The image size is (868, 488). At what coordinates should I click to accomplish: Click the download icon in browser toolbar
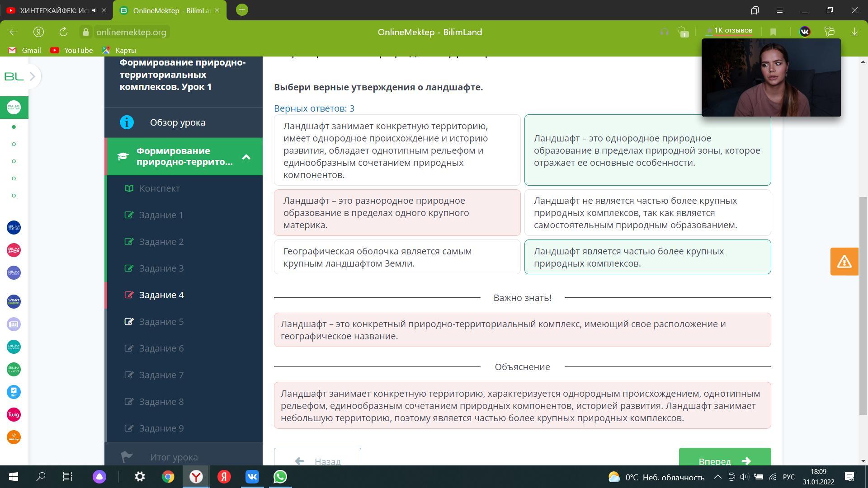coord(856,32)
